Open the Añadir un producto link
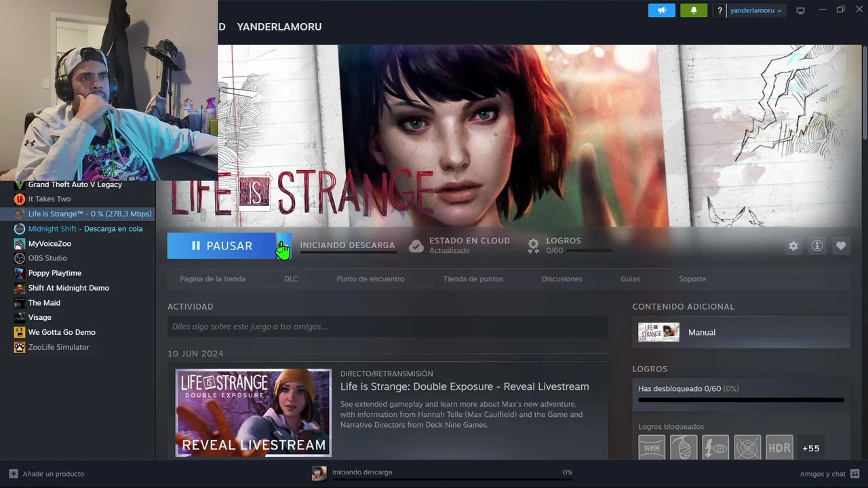Screen dimensions: 868x488 (54, 474)
